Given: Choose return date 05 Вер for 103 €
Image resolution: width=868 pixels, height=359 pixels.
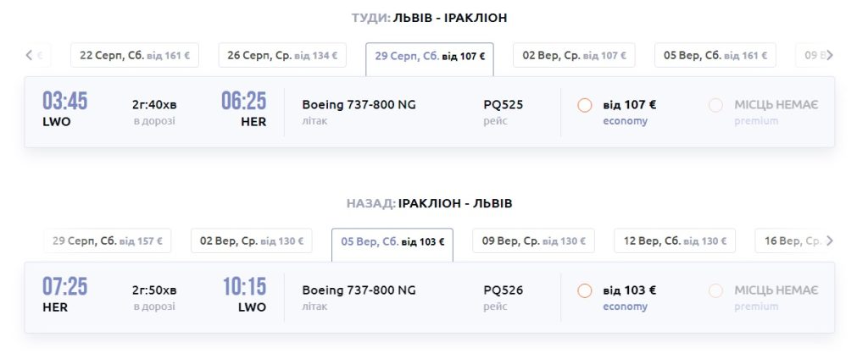Looking at the screenshot, I should 392,242.
